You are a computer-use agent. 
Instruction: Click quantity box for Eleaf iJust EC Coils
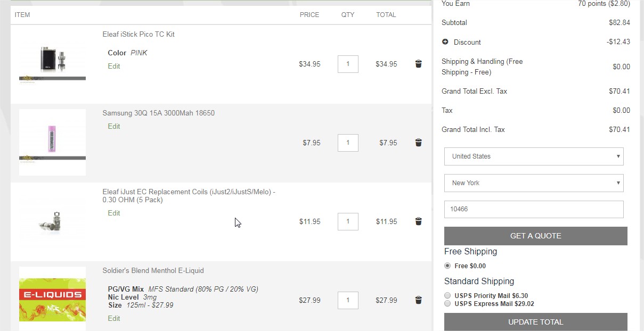tap(348, 221)
